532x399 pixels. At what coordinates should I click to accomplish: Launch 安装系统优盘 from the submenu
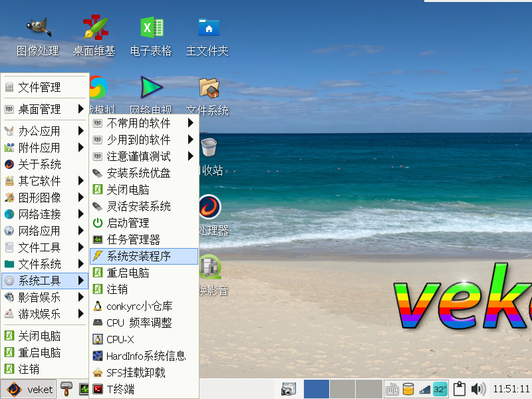coord(144,173)
